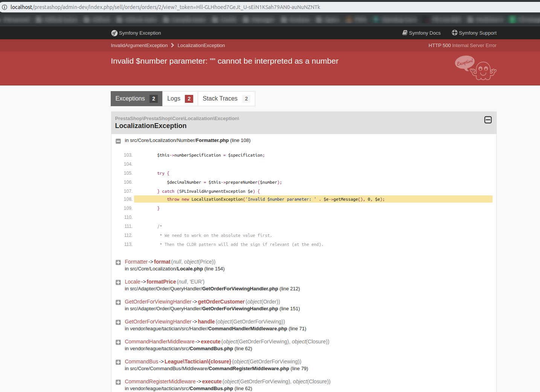The image size is (540, 392).
Task: Open Symfony Docs link
Action: click(421, 33)
